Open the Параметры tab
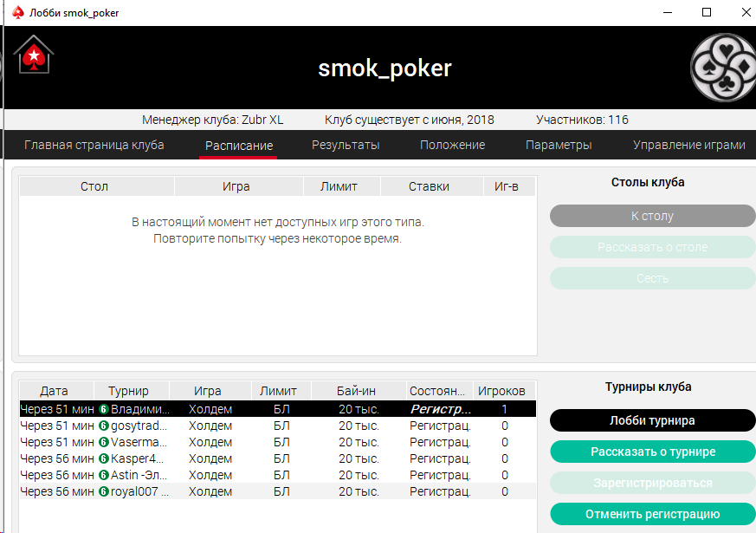Viewport: 756px width, 533px height. 559,145
